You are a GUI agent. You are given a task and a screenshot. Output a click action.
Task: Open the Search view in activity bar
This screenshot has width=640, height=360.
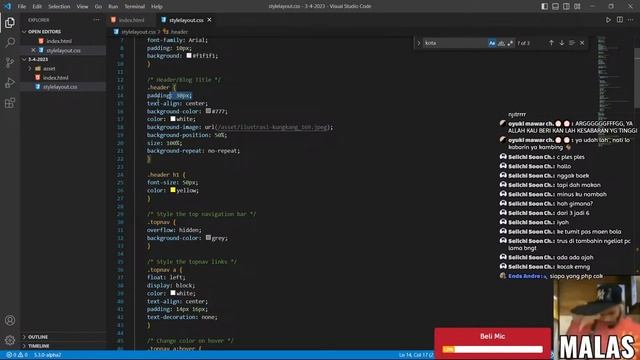coord(10,42)
